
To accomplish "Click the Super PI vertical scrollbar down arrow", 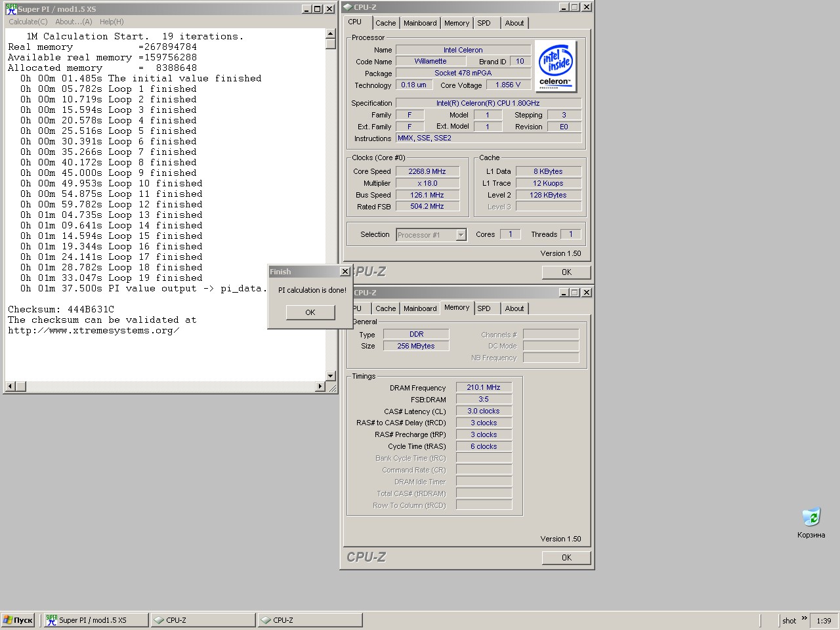I will (331, 376).
